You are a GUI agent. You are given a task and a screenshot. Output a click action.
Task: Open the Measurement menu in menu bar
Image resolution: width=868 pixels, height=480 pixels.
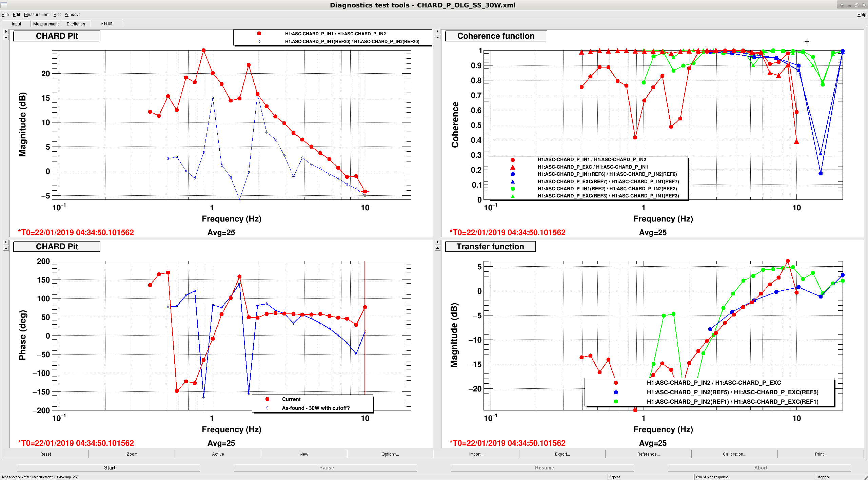(37, 15)
